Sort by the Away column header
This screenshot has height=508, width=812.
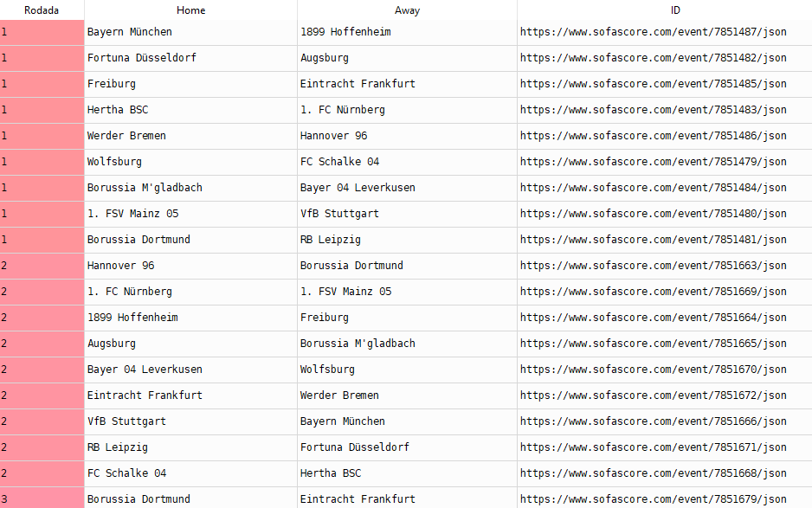tap(407, 10)
